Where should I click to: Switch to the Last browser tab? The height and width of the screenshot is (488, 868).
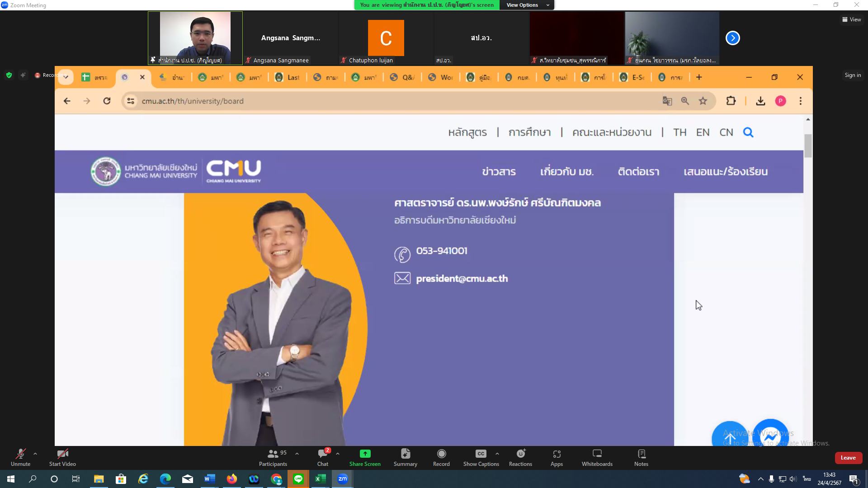(288, 77)
